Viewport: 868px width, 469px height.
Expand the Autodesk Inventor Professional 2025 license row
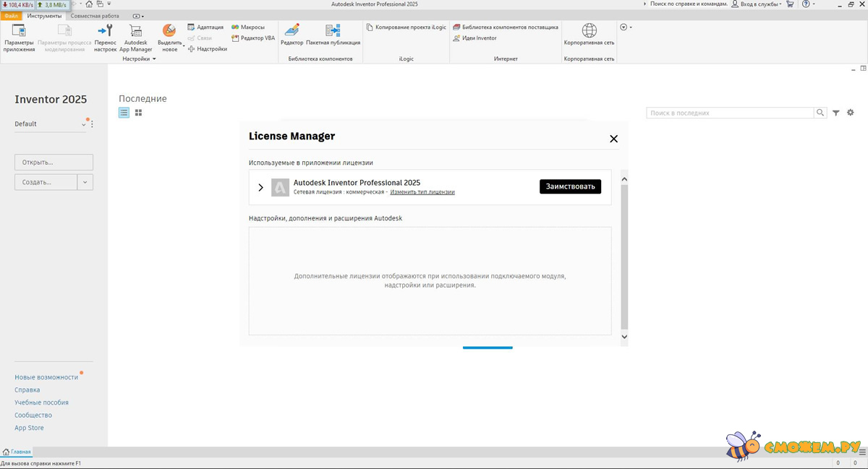pos(261,187)
